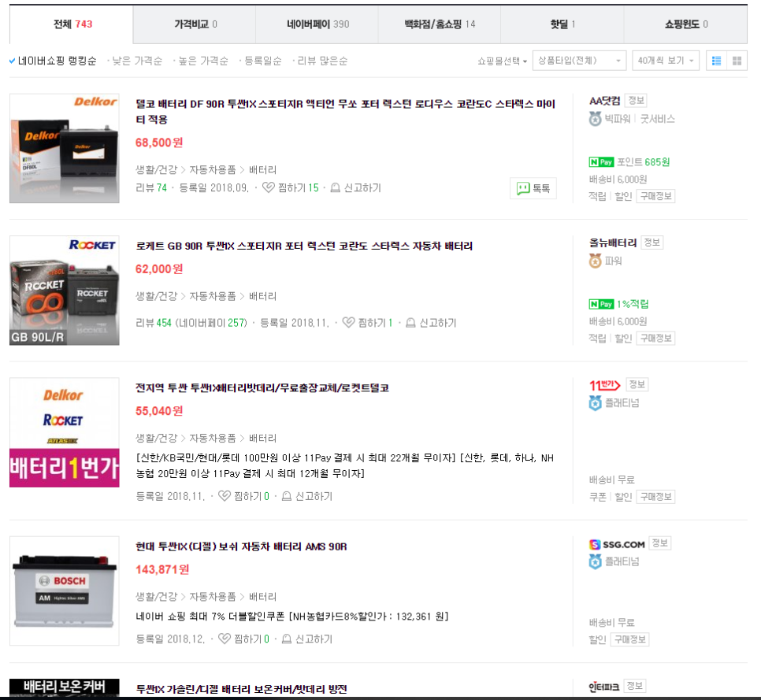Click 정보 button next to 올뉴배터리
The height and width of the screenshot is (700, 761).
(651, 243)
